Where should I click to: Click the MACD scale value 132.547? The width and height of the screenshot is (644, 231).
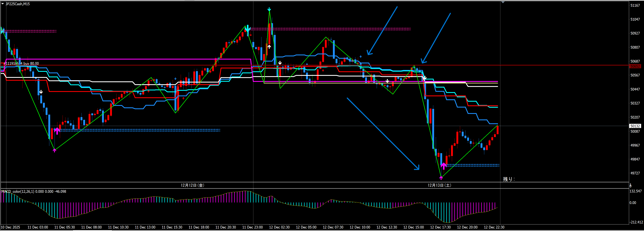[635, 191]
